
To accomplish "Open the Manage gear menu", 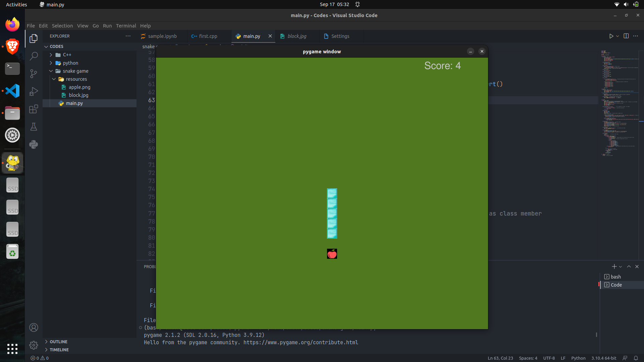I will pyautogui.click(x=34, y=345).
